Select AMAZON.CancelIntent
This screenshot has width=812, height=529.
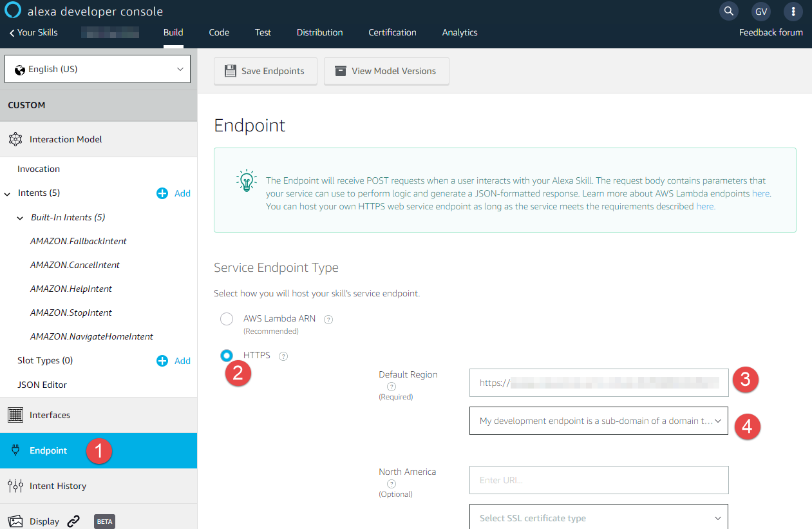[x=75, y=265]
